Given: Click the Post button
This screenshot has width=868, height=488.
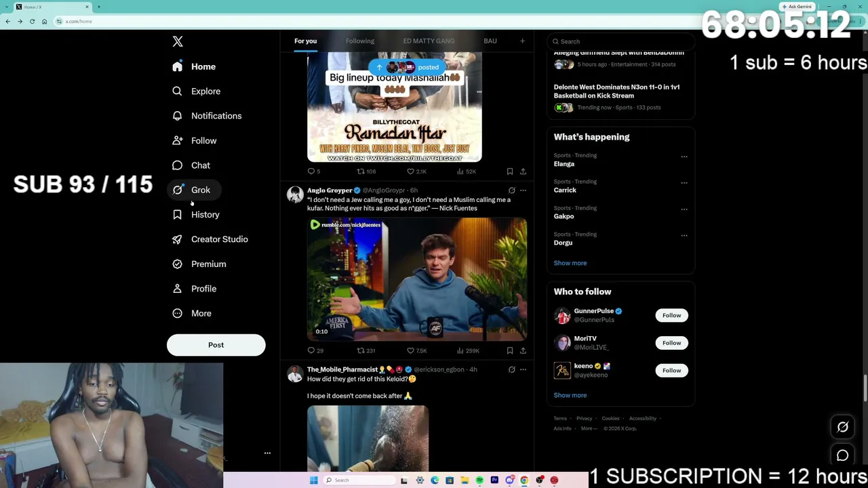Looking at the screenshot, I should pyautogui.click(x=216, y=345).
